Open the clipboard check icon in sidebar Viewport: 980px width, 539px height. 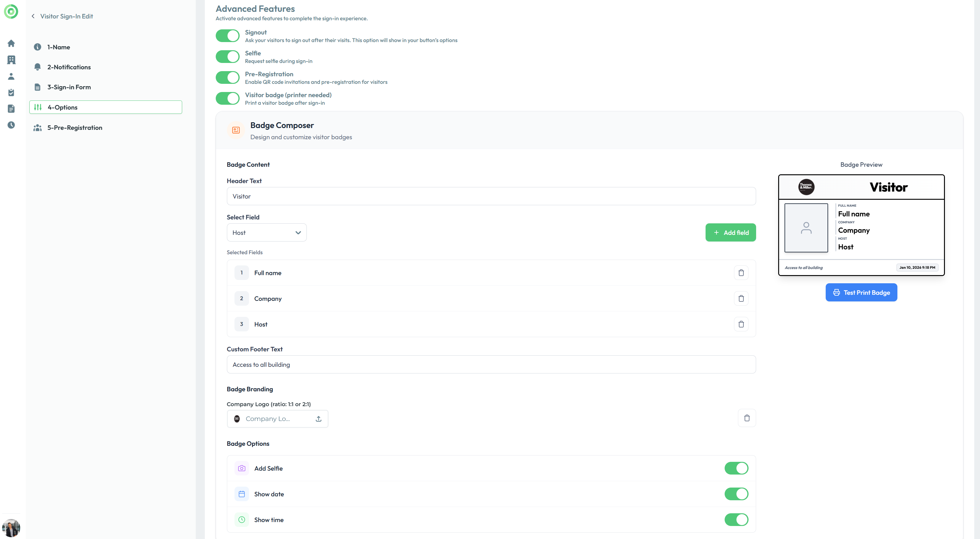tap(11, 93)
